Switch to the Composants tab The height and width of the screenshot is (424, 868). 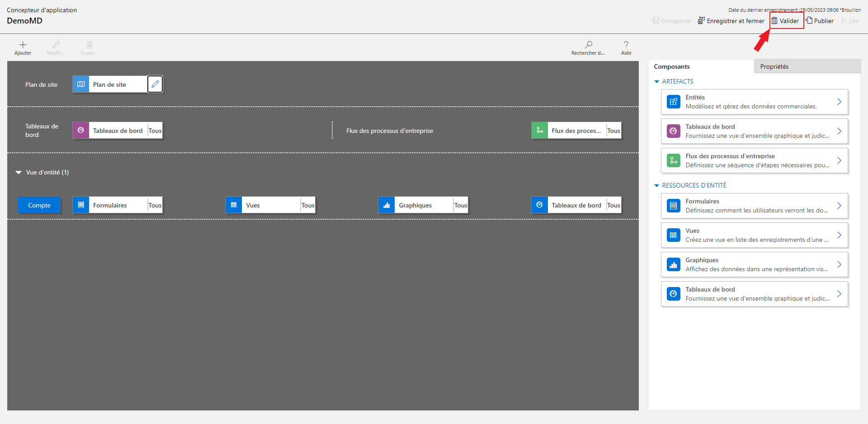tap(701, 66)
